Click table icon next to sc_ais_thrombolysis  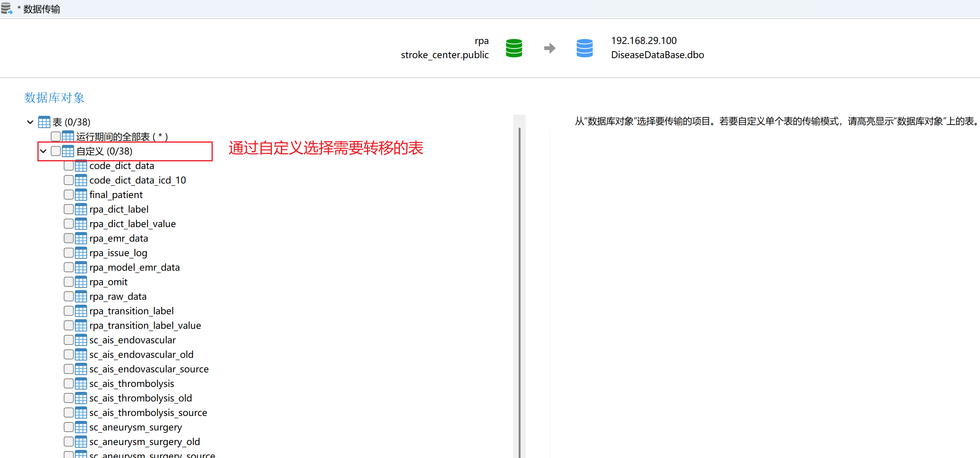[81, 383]
